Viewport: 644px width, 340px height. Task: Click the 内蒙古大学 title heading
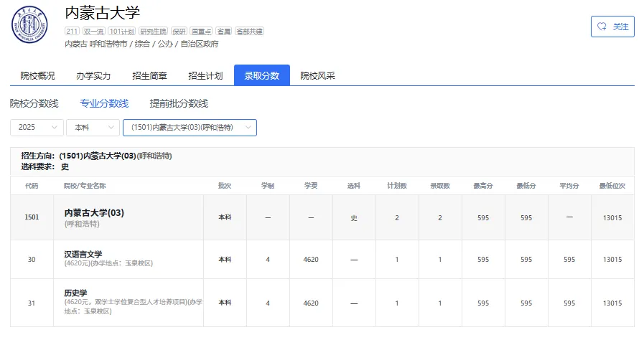point(102,13)
